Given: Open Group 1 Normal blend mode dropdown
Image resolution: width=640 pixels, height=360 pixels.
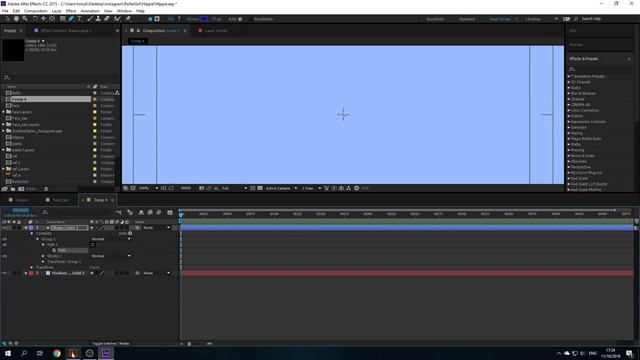Looking at the screenshot, I should (x=111, y=239).
